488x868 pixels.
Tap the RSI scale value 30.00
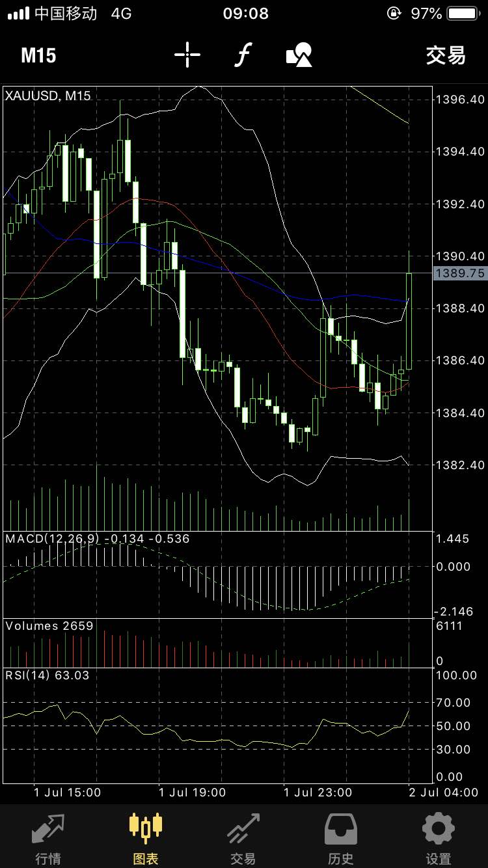[x=454, y=750]
